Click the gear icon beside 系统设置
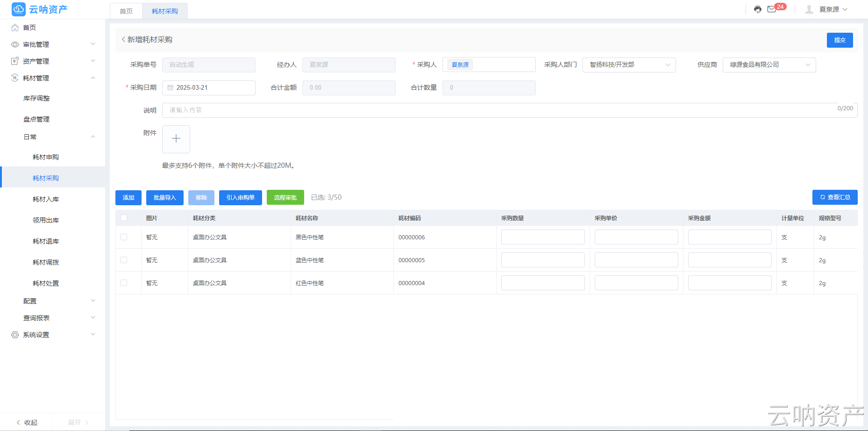Image resolution: width=868 pixels, height=431 pixels. [15, 335]
